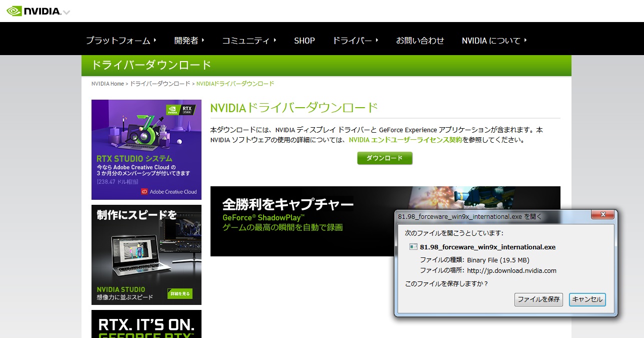Click the http://jp.download.nvidia.com location text
644x338 pixels.
(x=511, y=271)
